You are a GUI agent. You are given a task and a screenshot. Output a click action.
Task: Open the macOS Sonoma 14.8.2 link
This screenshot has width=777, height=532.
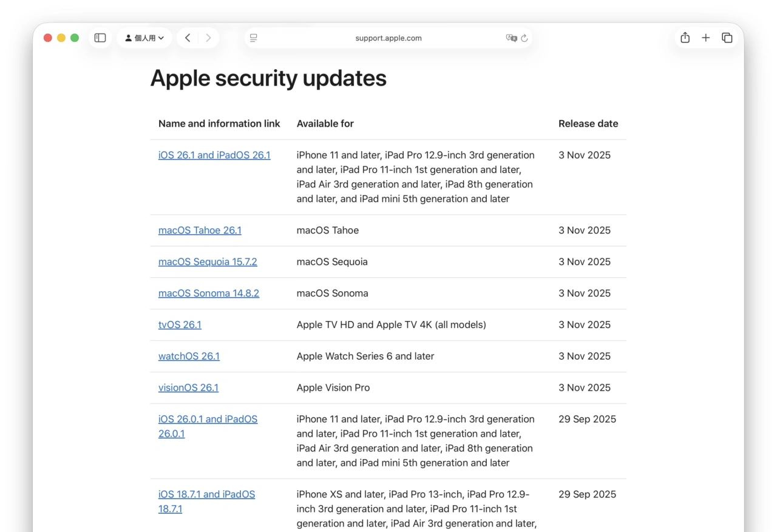pos(209,293)
